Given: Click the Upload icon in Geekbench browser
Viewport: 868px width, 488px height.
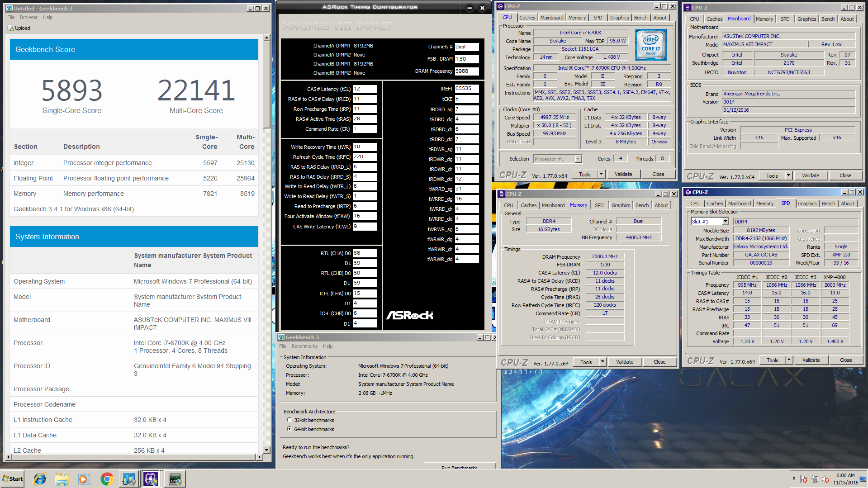Looking at the screenshot, I should coord(11,28).
